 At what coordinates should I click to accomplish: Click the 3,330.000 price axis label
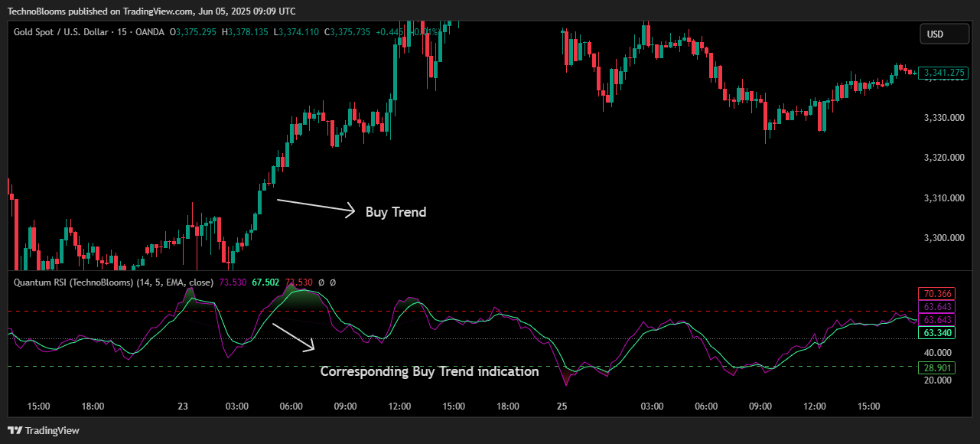pos(943,118)
